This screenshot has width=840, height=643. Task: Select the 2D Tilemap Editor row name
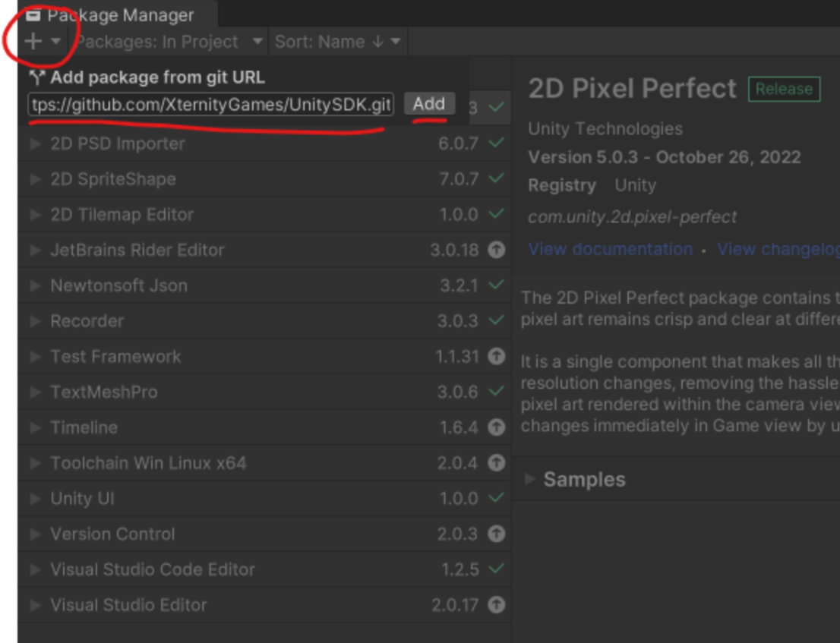pyautogui.click(x=122, y=215)
